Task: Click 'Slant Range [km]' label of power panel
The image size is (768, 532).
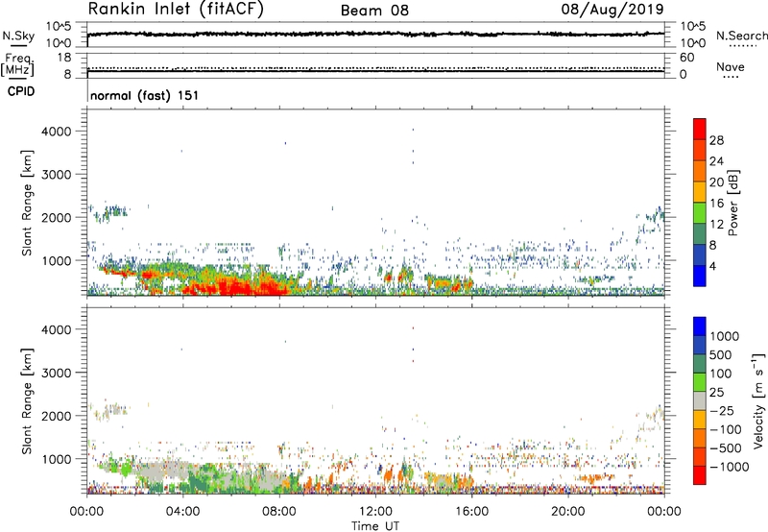Action: [27, 203]
